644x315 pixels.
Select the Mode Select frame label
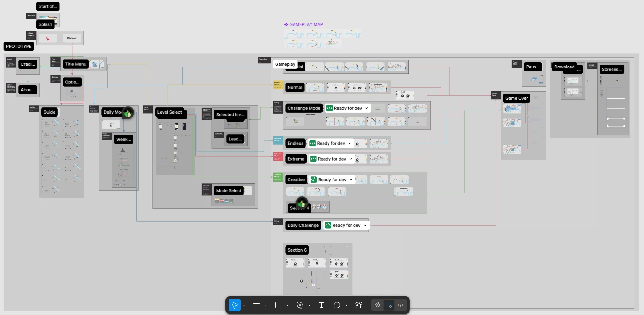(229, 191)
